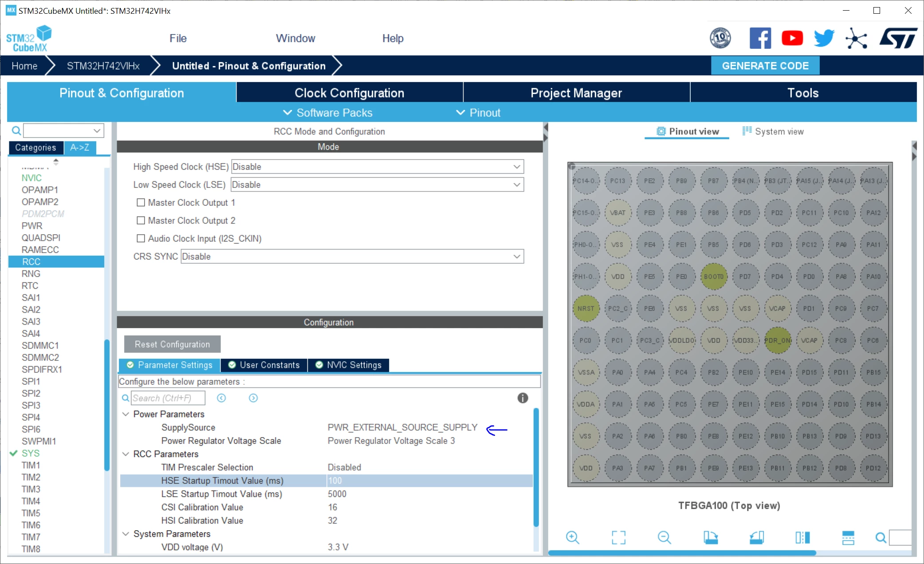Open the ST Facebook page icon
This screenshot has width=924, height=564.
760,38
